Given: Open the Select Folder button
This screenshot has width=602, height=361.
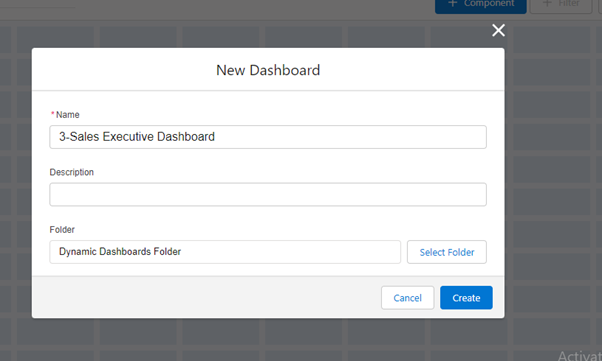Looking at the screenshot, I should [447, 252].
